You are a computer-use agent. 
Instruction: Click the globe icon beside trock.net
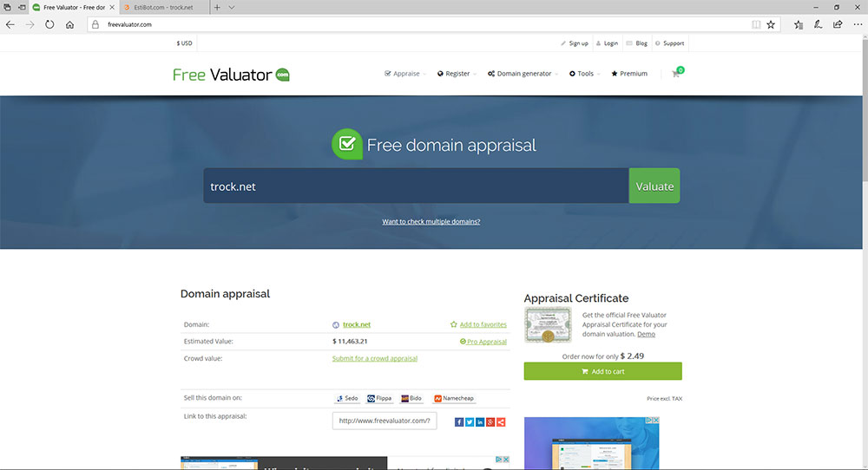335,325
